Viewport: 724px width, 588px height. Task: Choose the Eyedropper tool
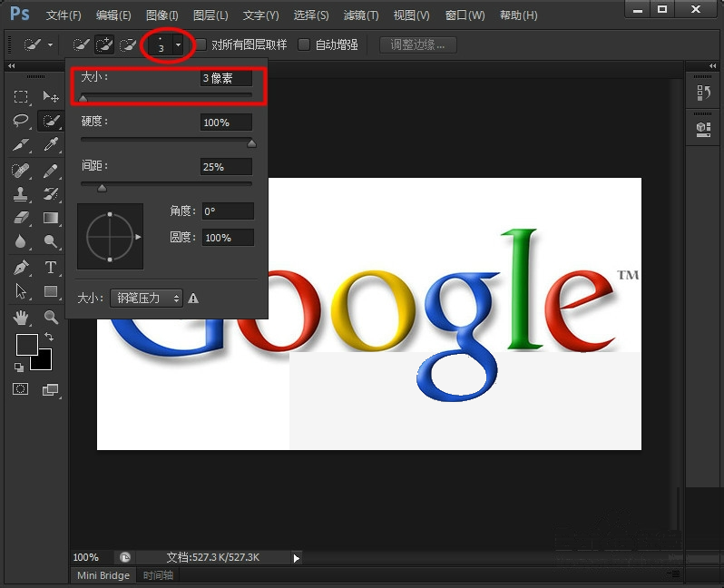50,144
